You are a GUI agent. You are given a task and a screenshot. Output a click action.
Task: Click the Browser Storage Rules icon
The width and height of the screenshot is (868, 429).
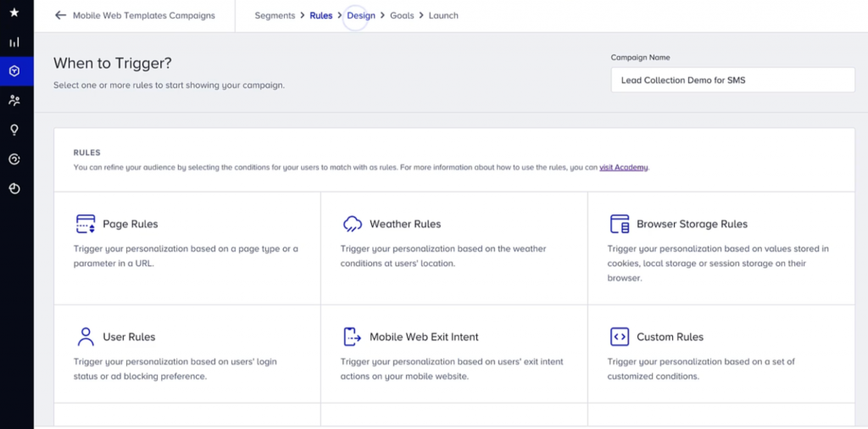coord(620,224)
